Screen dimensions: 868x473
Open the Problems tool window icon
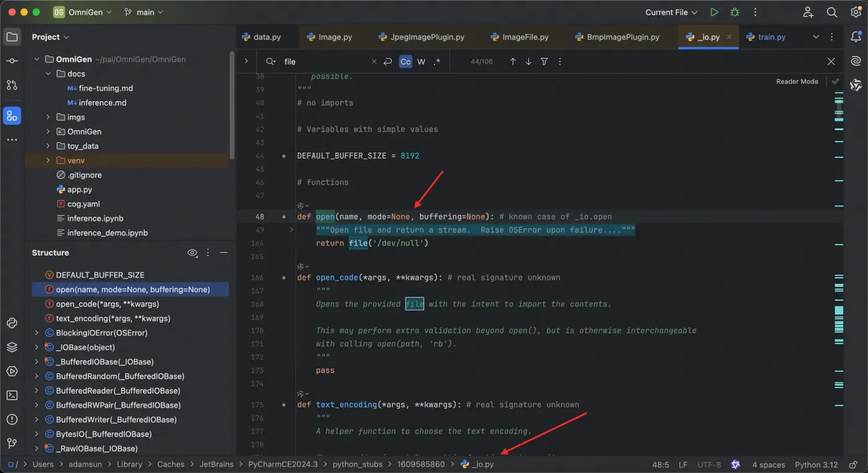click(x=12, y=419)
